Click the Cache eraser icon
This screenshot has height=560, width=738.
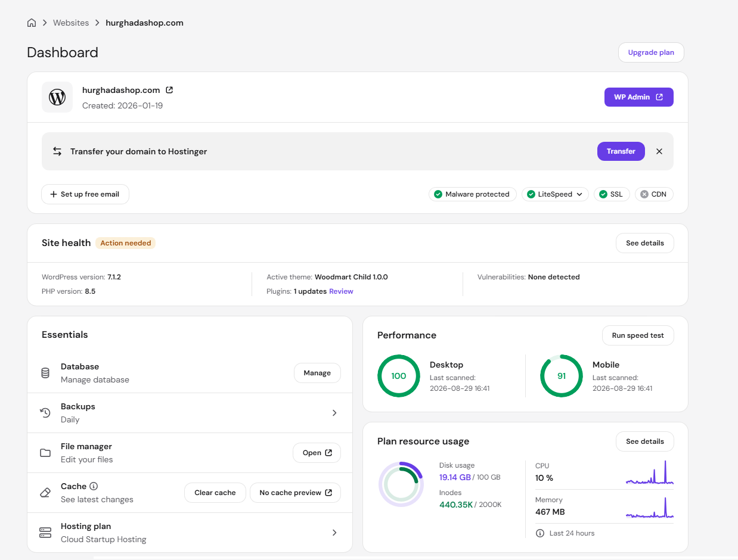(45, 493)
